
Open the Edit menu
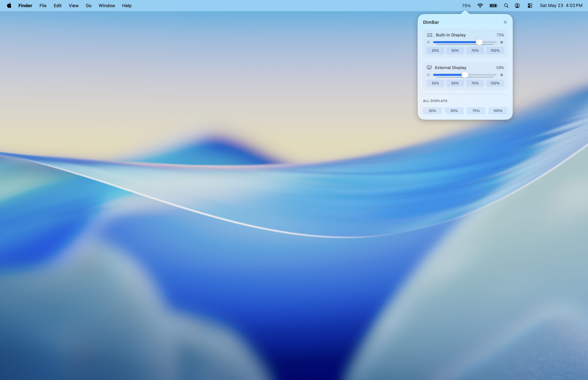tap(58, 5)
